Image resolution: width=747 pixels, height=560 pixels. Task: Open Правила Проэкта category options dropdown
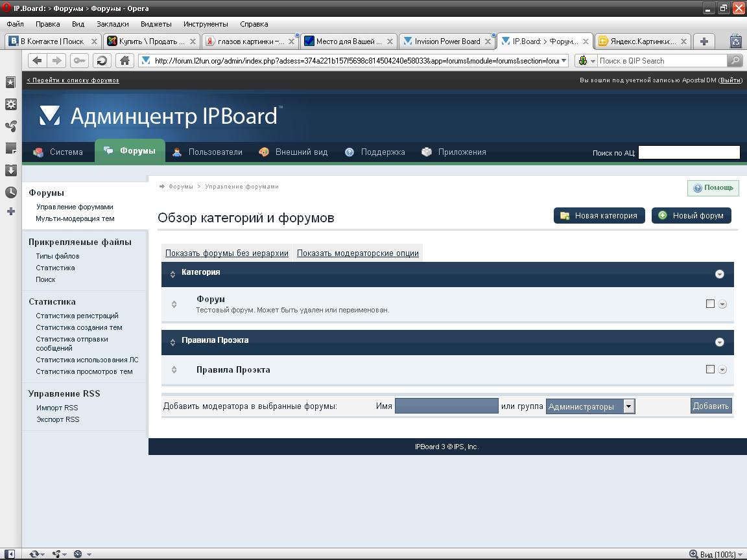719,342
